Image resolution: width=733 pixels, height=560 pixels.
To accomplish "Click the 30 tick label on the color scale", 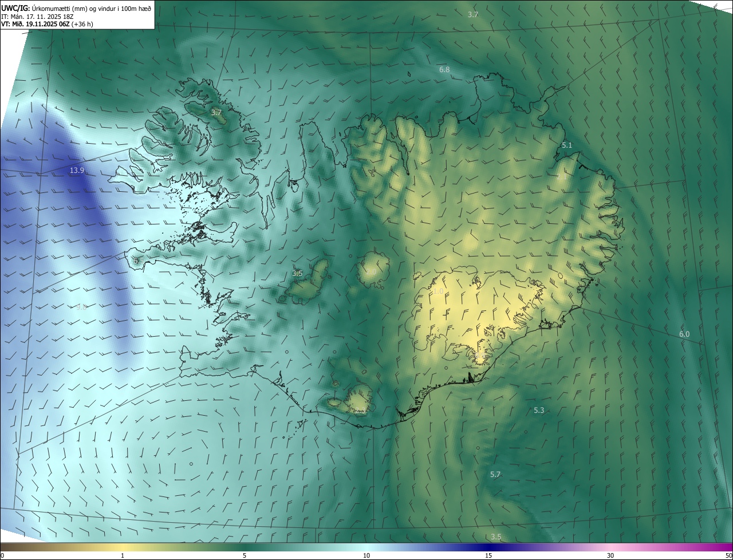I will click(610, 556).
